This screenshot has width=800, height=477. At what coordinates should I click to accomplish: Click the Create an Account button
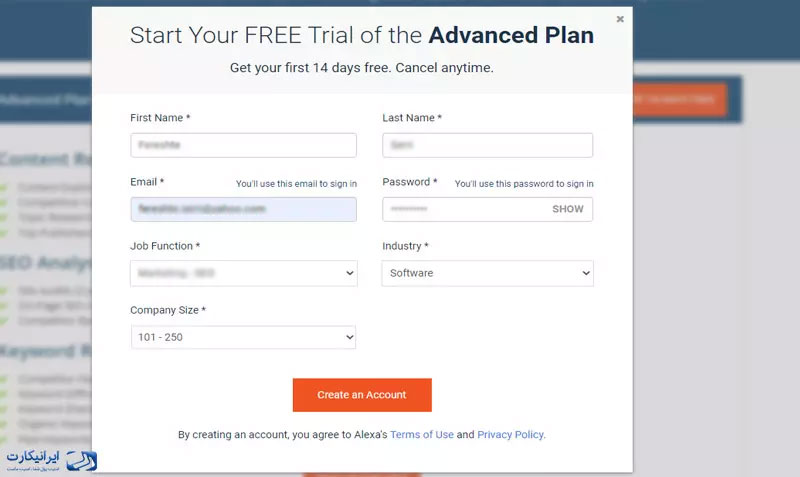(x=362, y=395)
